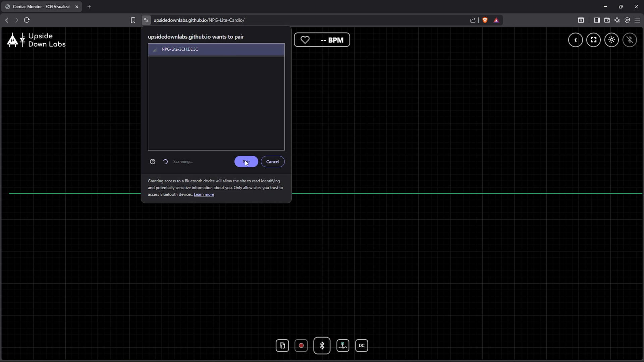Toggle the ECG waveform filter icon
Screen dimensions: 644x362
[x=343, y=346]
